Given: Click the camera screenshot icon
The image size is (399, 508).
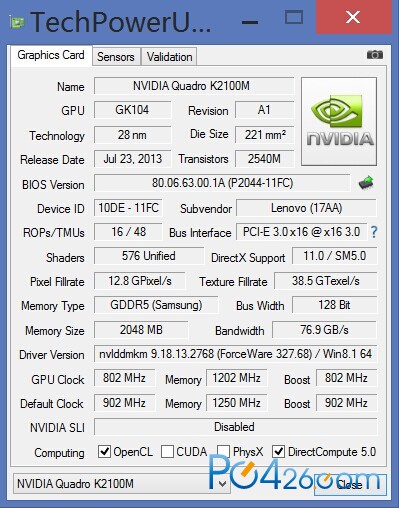Looking at the screenshot, I should 375,54.
